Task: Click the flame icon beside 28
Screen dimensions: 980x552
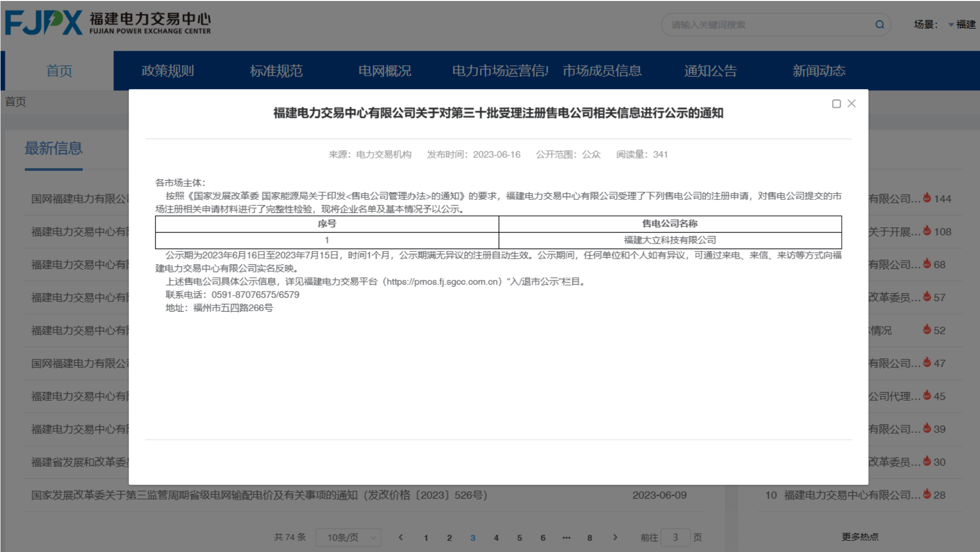Action: pyautogui.click(x=927, y=494)
